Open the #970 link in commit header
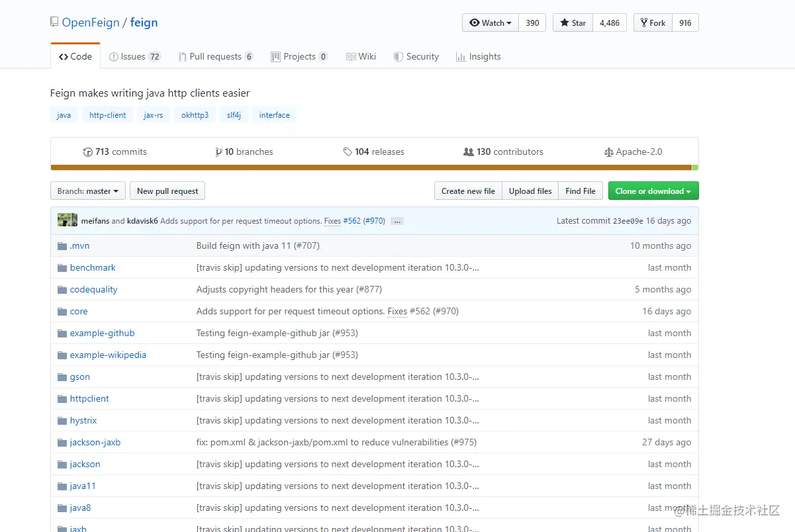 (x=374, y=221)
